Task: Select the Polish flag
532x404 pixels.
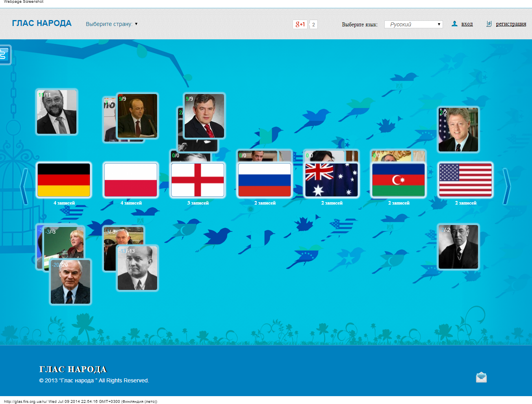Action: tap(131, 180)
